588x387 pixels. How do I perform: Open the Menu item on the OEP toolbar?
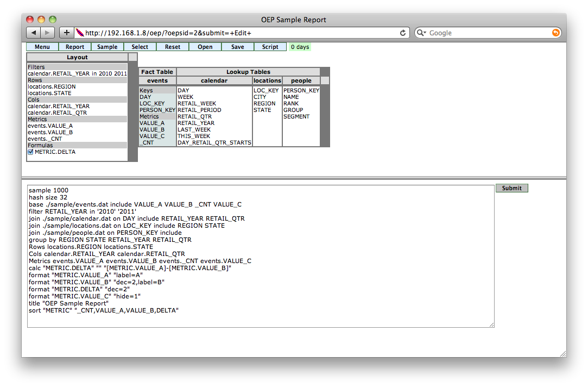click(42, 47)
